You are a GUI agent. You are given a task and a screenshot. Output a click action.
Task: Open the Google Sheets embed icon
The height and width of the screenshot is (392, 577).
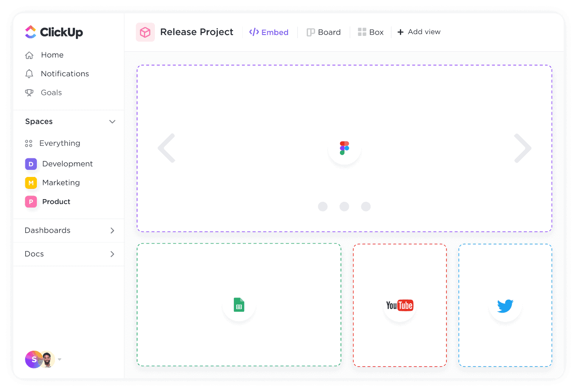click(239, 305)
